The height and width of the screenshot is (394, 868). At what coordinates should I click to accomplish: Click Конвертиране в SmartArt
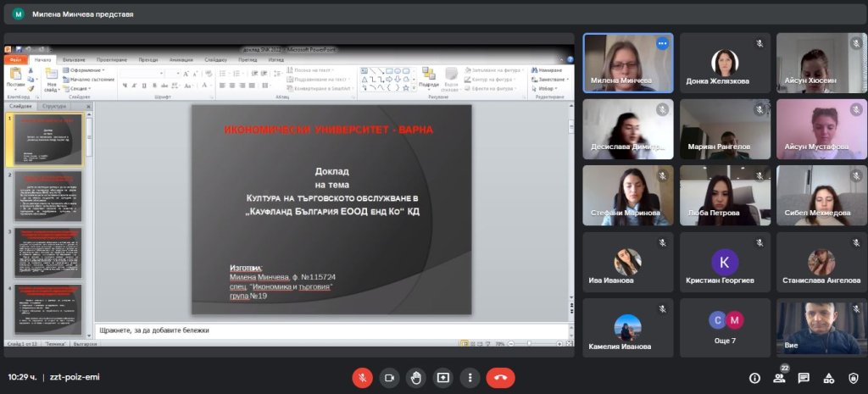pyautogui.click(x=320, y=88)
